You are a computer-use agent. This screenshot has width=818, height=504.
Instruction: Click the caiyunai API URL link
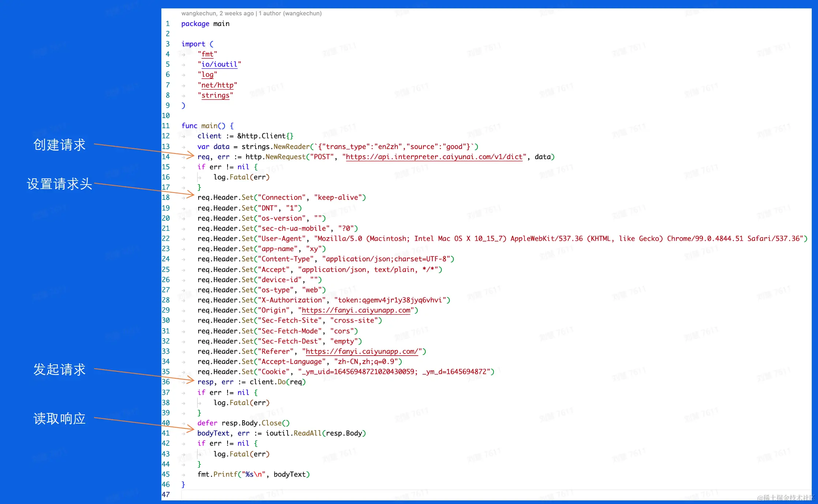[434, 157]
